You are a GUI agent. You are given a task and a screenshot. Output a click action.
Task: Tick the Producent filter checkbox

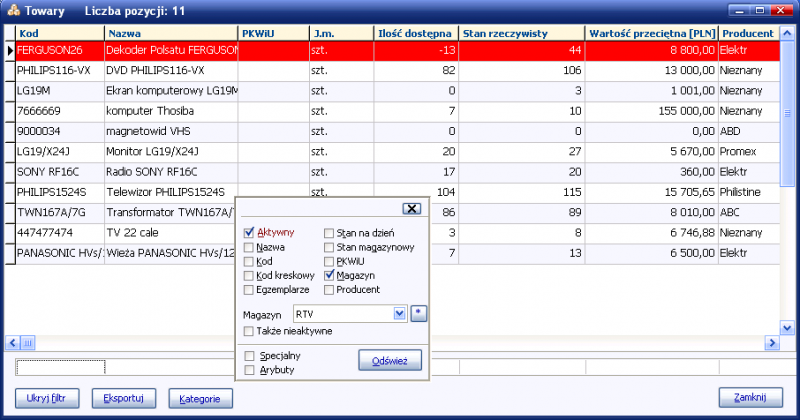[x=329, y=290]
